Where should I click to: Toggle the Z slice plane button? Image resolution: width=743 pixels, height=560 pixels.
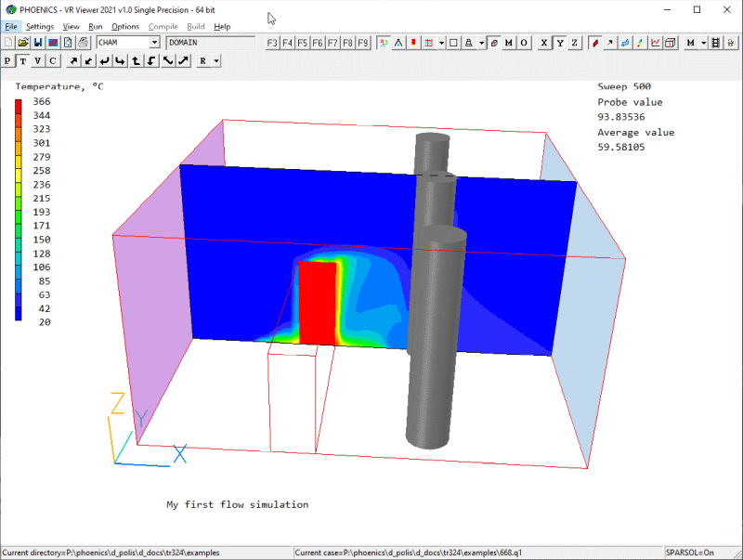coord(575,43)
